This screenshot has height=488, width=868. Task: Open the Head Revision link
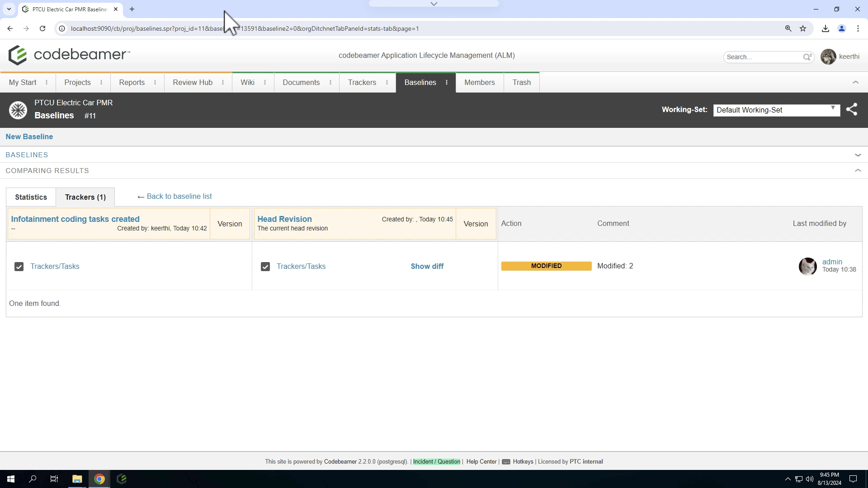pyautogui.click(x=284, y=219)
